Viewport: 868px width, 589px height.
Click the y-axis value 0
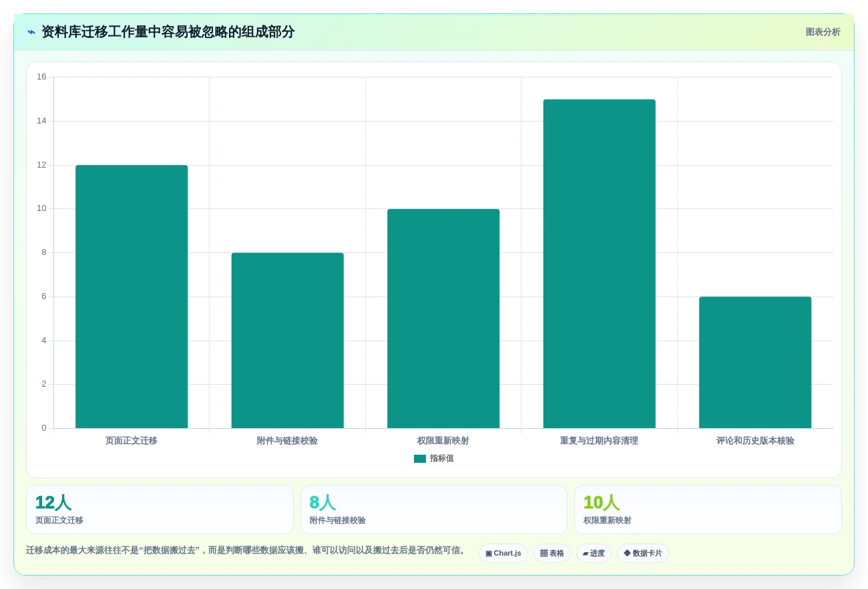(44, 428)
